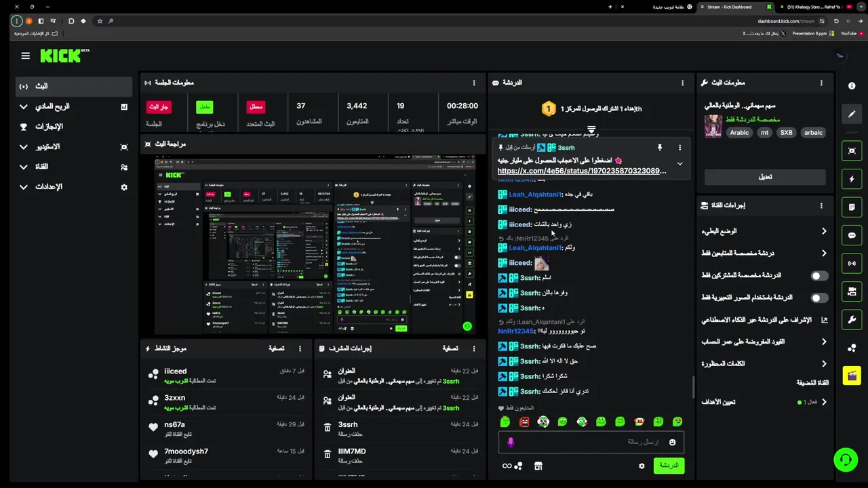Screen dimensions: 868x488
Task: Open stream info panel three-dot menu
Action: pyautogui.click(x=821, y=83)
